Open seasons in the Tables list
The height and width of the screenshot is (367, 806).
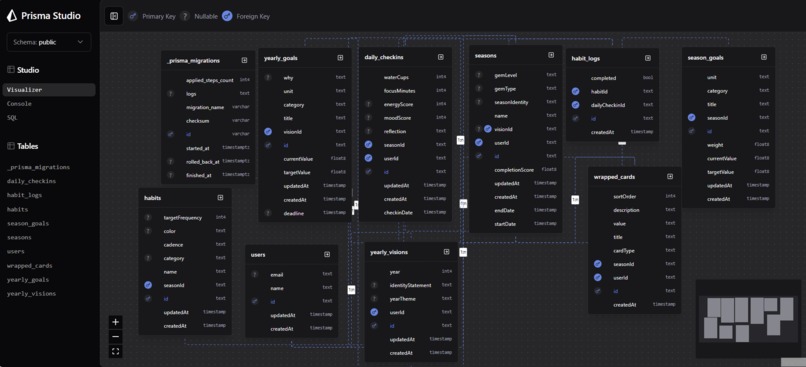coord(19,237)
